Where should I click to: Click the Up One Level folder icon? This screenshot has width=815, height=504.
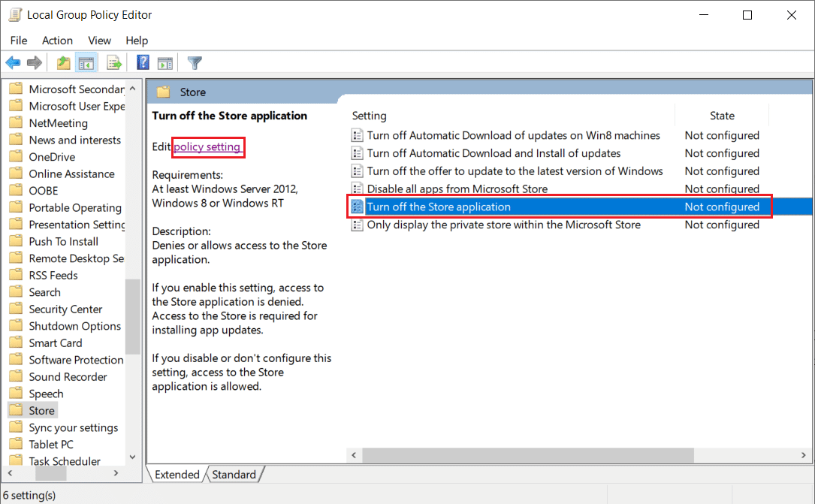pyautogui.click(x=64, y=63)
